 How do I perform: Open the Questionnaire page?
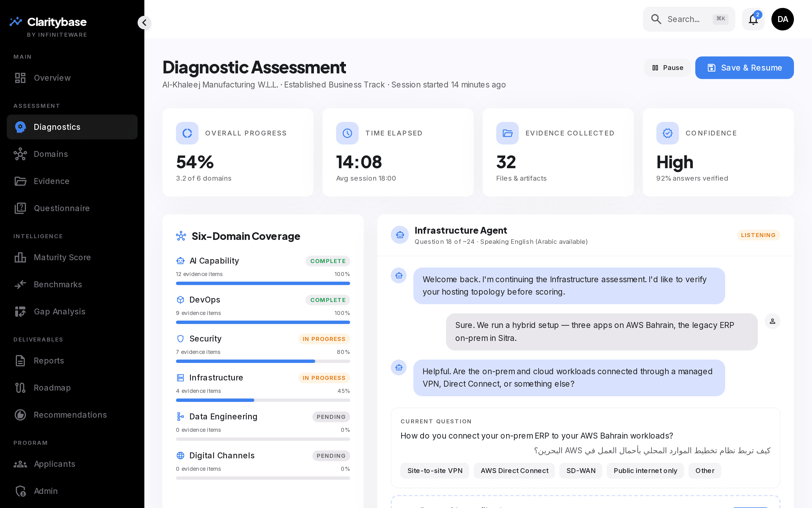coord(72,208)
